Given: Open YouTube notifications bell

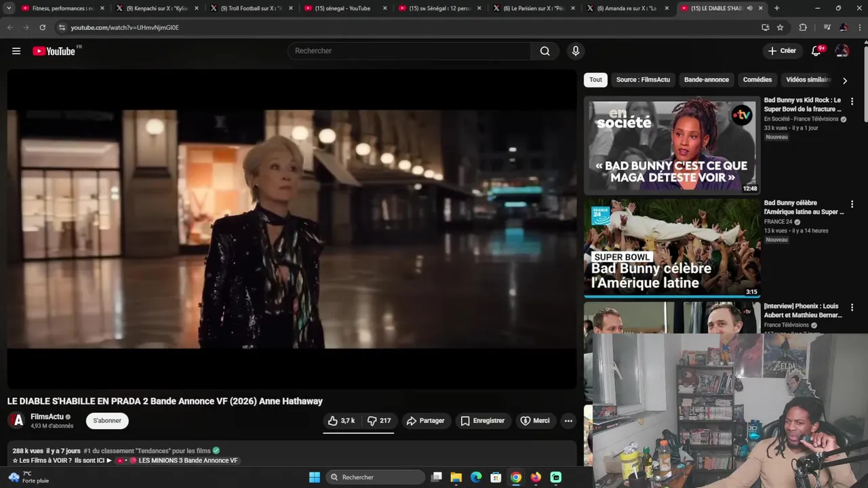Looking at the screenshot, I should 816,51.
